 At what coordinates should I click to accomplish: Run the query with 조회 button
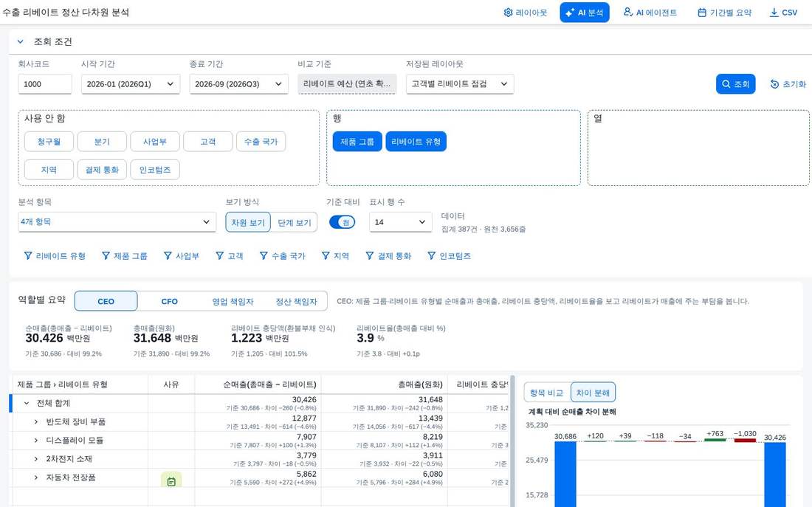point(735,84)
